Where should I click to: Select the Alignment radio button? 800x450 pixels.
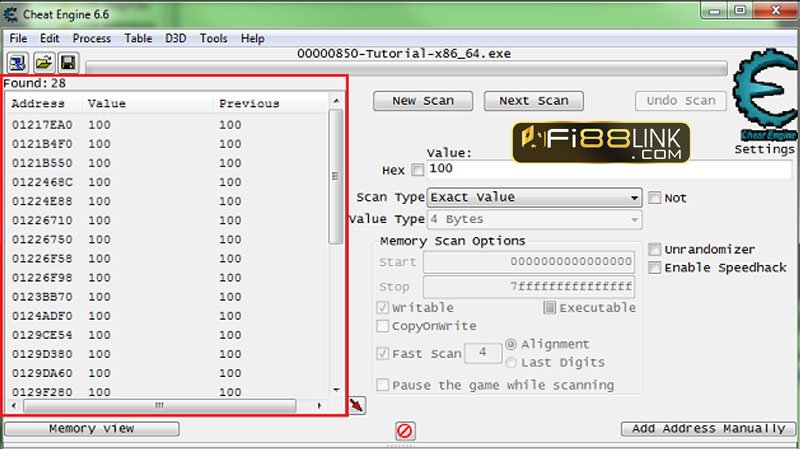(x=511, y=344)
